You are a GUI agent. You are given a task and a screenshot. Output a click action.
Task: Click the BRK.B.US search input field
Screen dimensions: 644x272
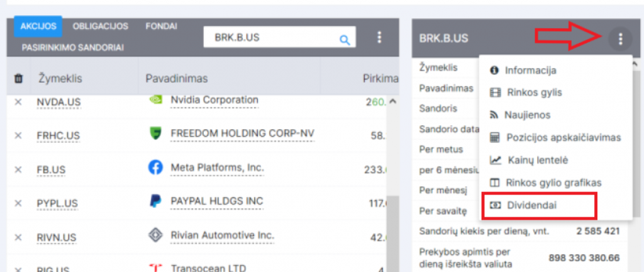click(x=270, y=38)
